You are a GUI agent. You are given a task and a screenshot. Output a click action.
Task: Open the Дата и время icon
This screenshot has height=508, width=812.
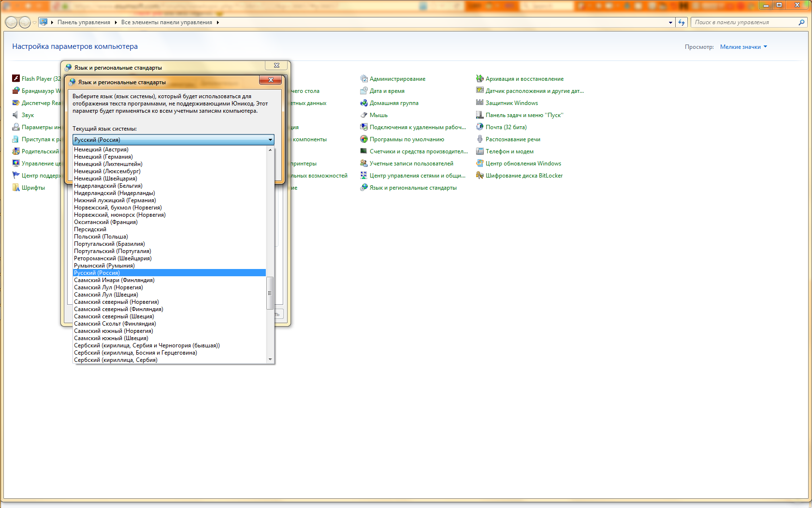pos(364,90)
